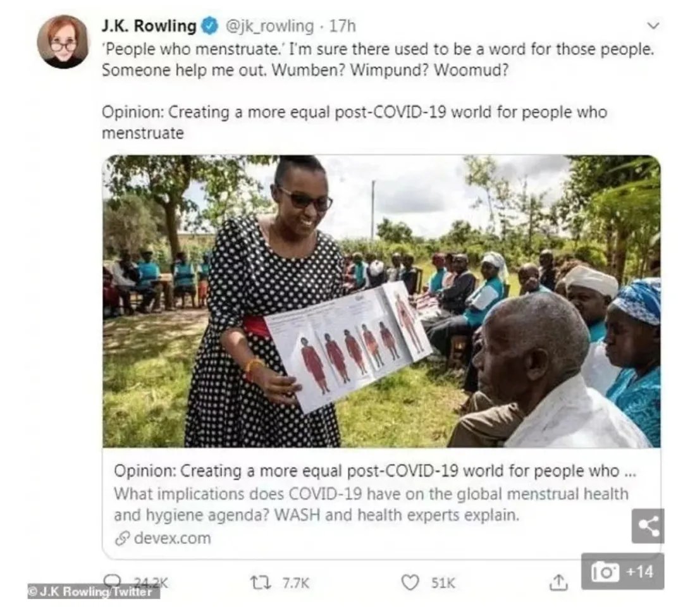Click the @jk_rowling handle
Viewport: 683px width, 616px height.
coord(269,26)
